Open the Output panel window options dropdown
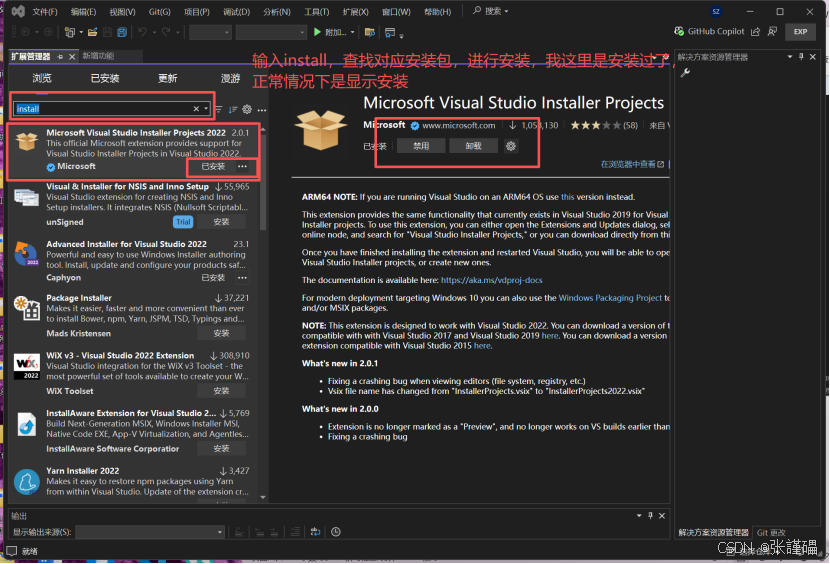The image size is (830, 564). [x=639, y=516]
